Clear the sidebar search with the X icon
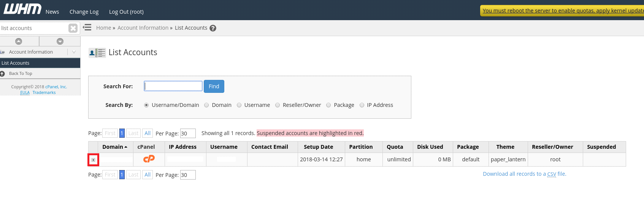644x218 pixels. [x=73, y=28]
